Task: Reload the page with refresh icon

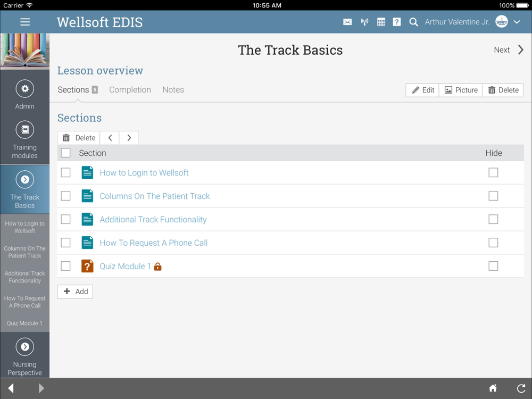Action: tap(521, 388)
